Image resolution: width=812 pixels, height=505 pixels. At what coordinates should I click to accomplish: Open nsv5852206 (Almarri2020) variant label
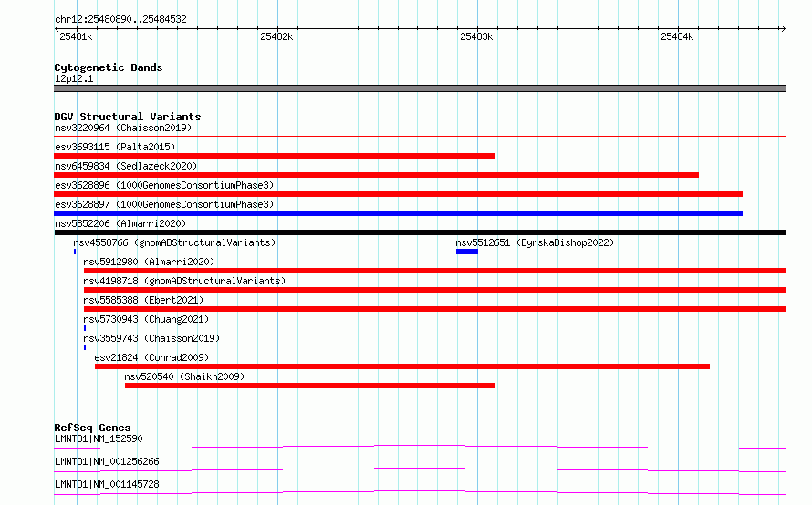[x=120, y=223]
